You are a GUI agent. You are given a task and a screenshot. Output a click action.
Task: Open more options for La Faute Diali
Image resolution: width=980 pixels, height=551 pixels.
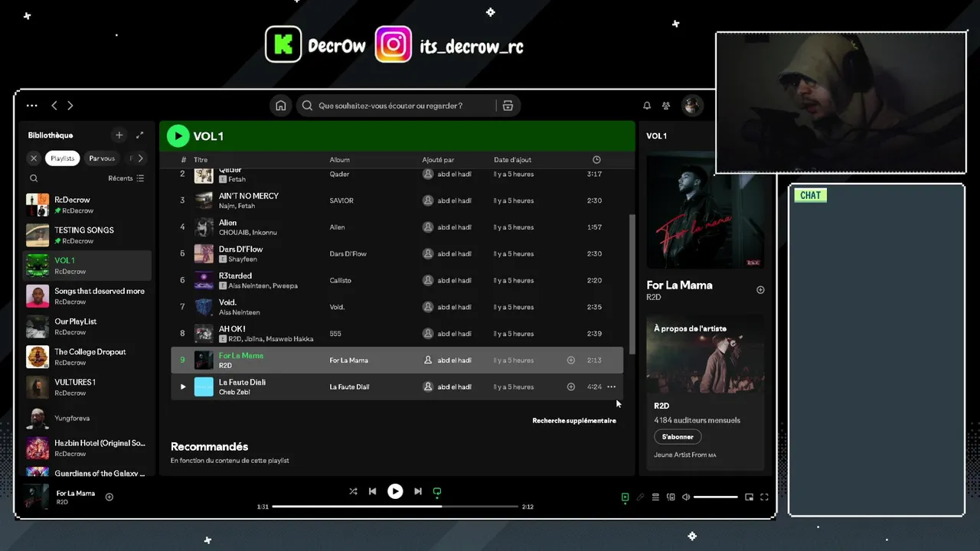[611, 386]
